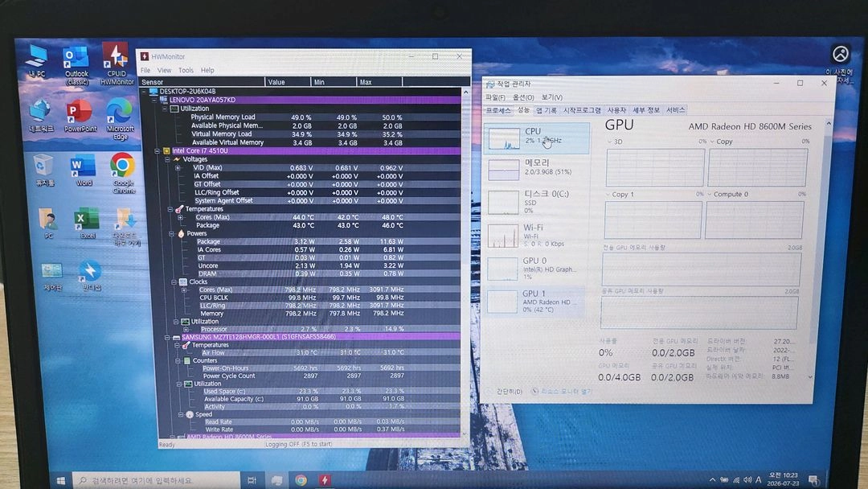
Task: Open the 리소스 모니터 열기 link
Action: click(x=561, y=392)
